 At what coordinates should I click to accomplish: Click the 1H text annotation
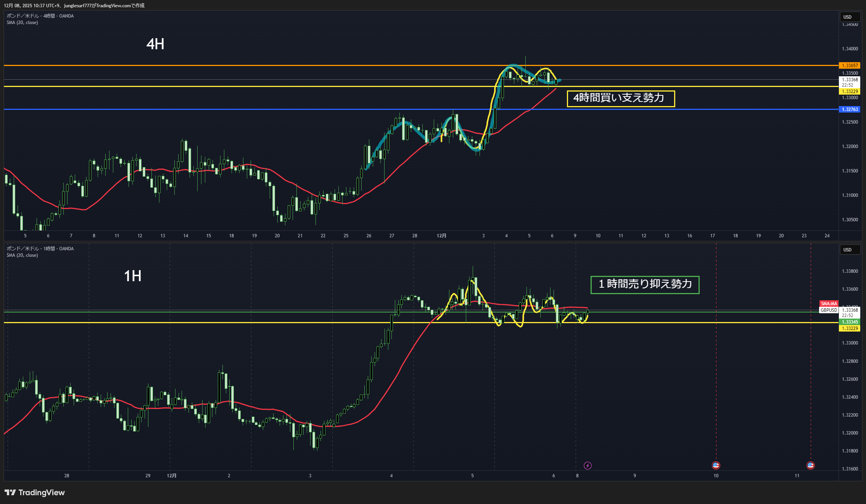point(133,276)
